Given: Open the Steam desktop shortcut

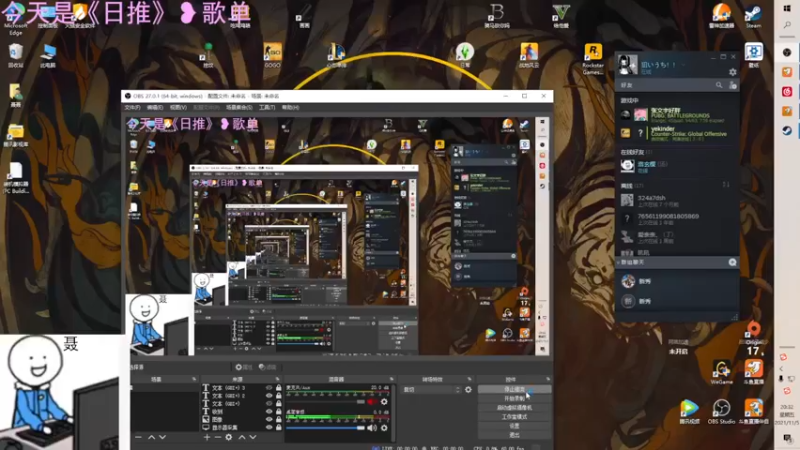Looking at the screenshot, I should coord(753,16).
